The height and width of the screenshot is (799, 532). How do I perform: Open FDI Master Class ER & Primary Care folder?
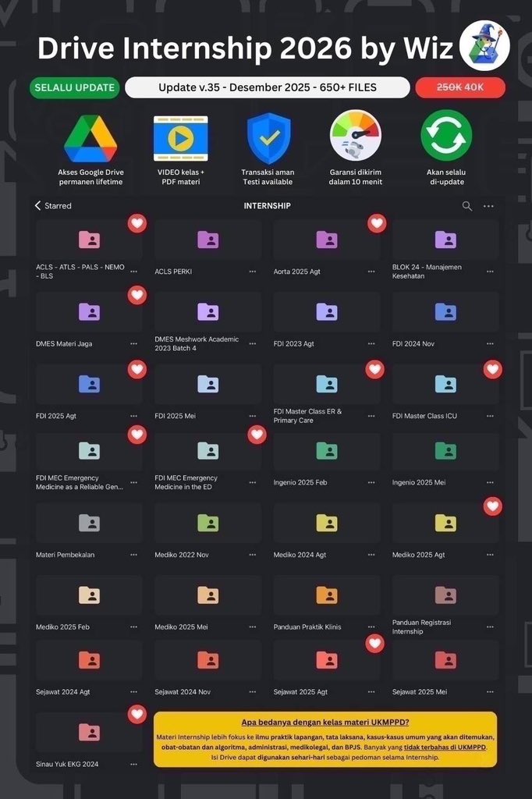tap(327, 394)
